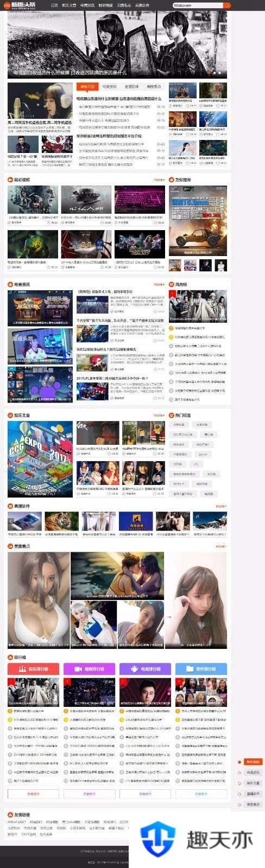Click the 友情链接 section header icon
This screenshot has width=265, height=868.
tap(10, 815)
